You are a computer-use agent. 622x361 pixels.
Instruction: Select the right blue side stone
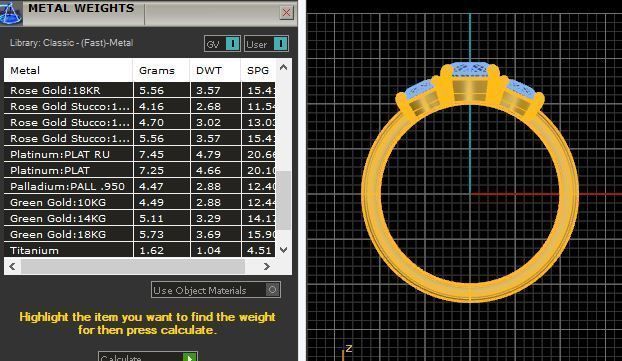[x=521, y=88]
